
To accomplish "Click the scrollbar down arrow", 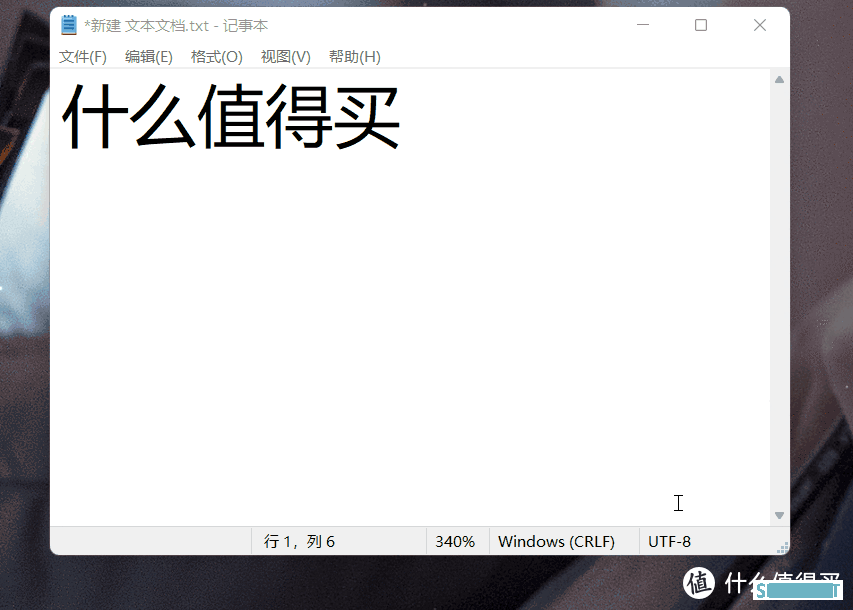I will pos(780,515).
